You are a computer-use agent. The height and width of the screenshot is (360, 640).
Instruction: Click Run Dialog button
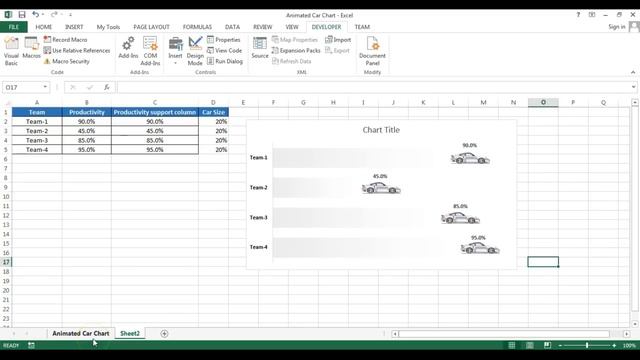[225, 61]
